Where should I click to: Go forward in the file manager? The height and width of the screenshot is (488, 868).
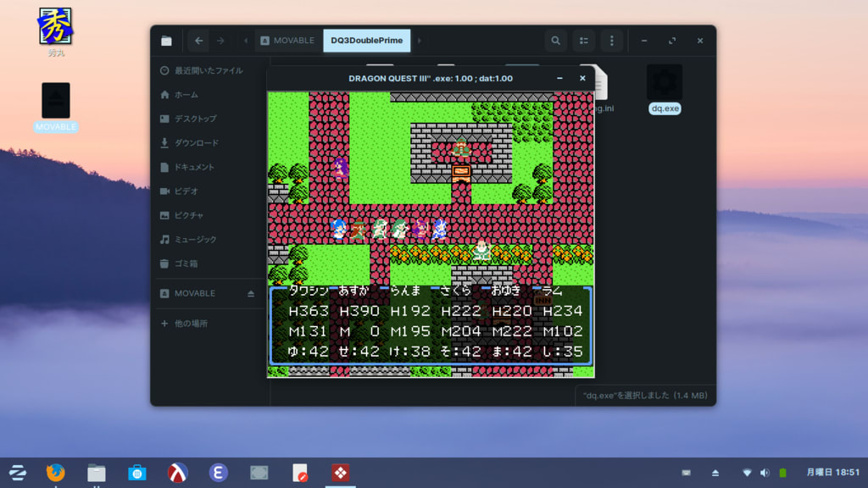pyautogui.click(x=220, y=41)
